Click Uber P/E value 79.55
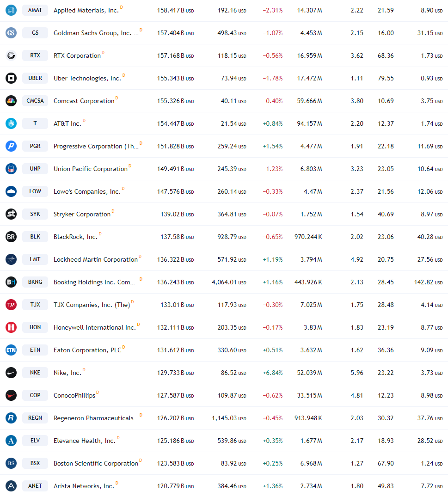This screenshot has width=448, height=497. (x=386, y=78)
